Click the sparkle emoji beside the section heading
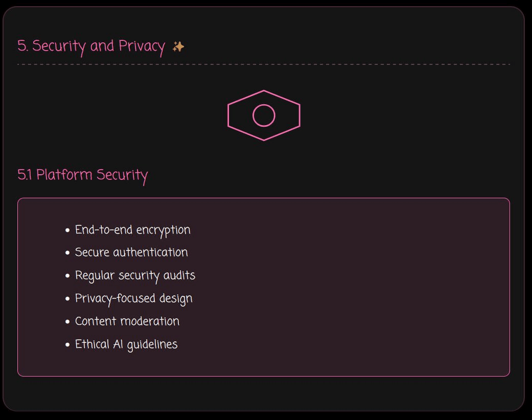This screenshot has height=420, width=532. click(178, 46)
